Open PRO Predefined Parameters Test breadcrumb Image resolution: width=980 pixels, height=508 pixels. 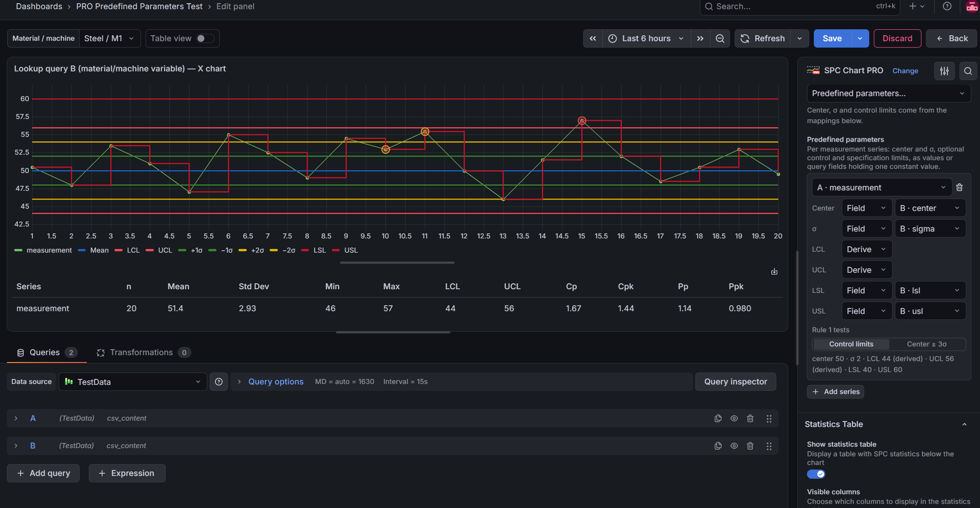point(139,6)
